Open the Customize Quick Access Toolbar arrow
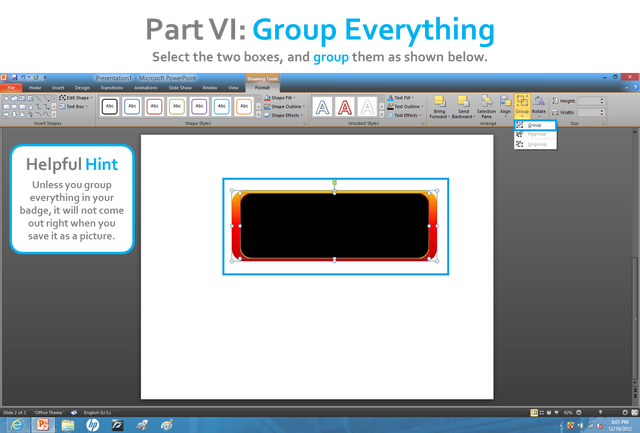The image size is (640, 433). [x=45, y=78]
